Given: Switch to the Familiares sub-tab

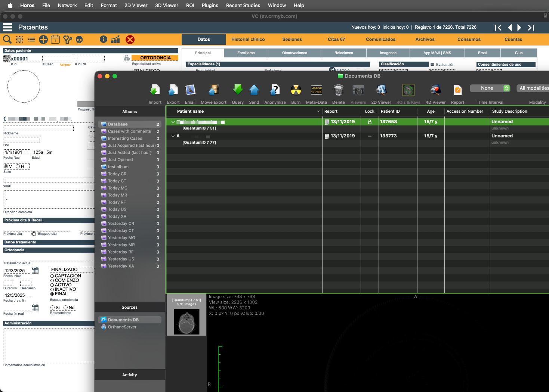Looking at the screenshot, I should tap(246, 53).
